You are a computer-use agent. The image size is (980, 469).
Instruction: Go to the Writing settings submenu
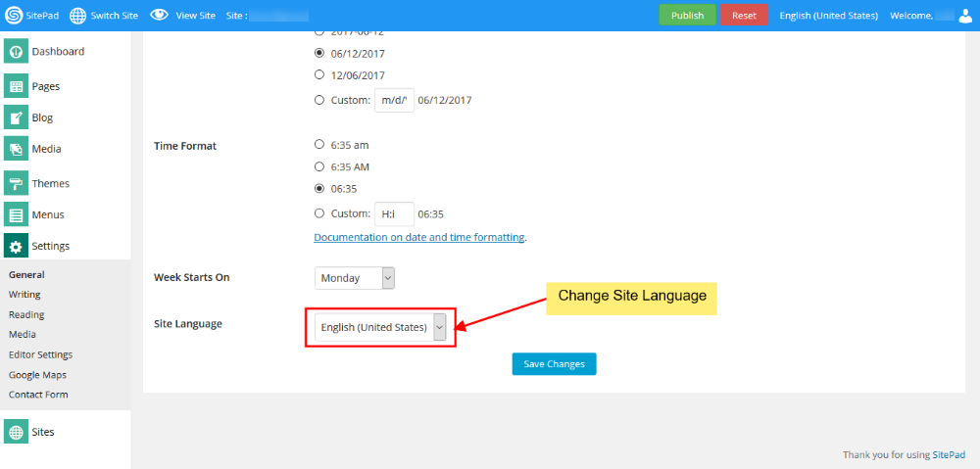(x=24, y=295)
